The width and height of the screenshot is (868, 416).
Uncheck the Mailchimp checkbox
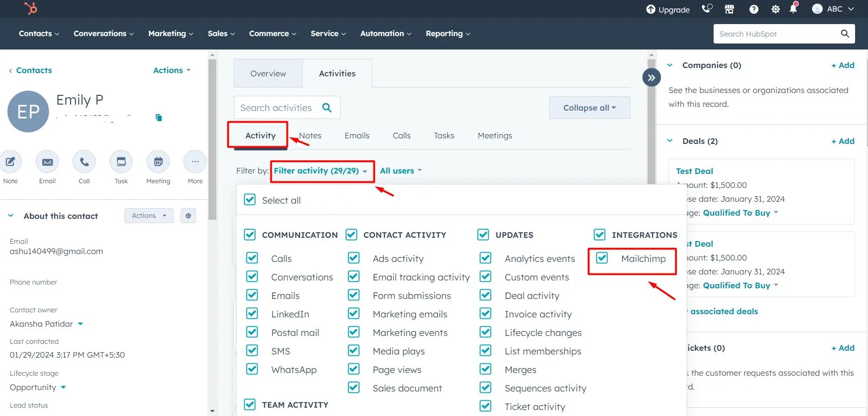pos(602,258)
